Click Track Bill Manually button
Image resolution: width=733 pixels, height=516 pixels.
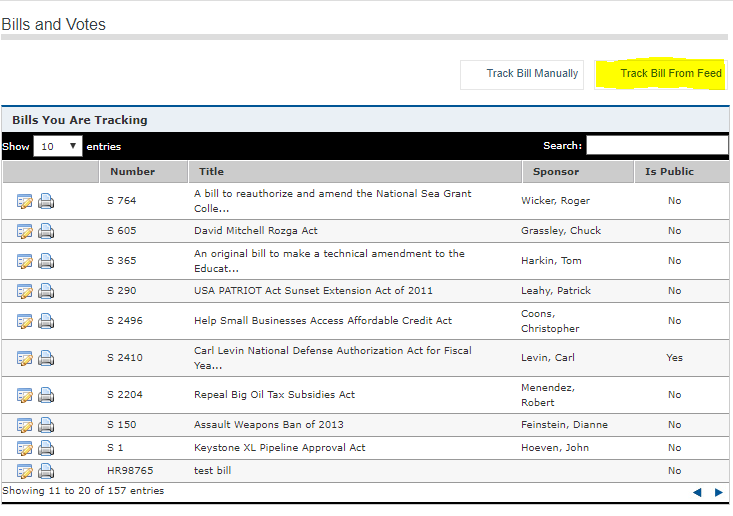click(522, 75)
